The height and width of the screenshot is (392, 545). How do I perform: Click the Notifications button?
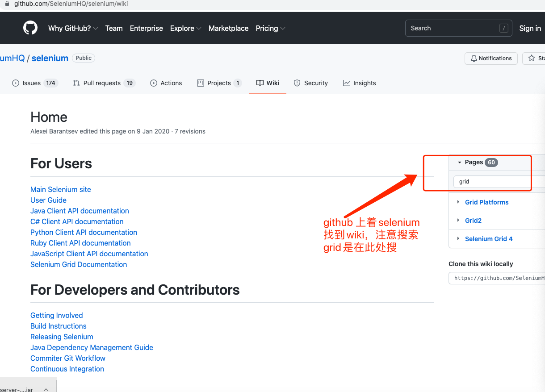491,58
